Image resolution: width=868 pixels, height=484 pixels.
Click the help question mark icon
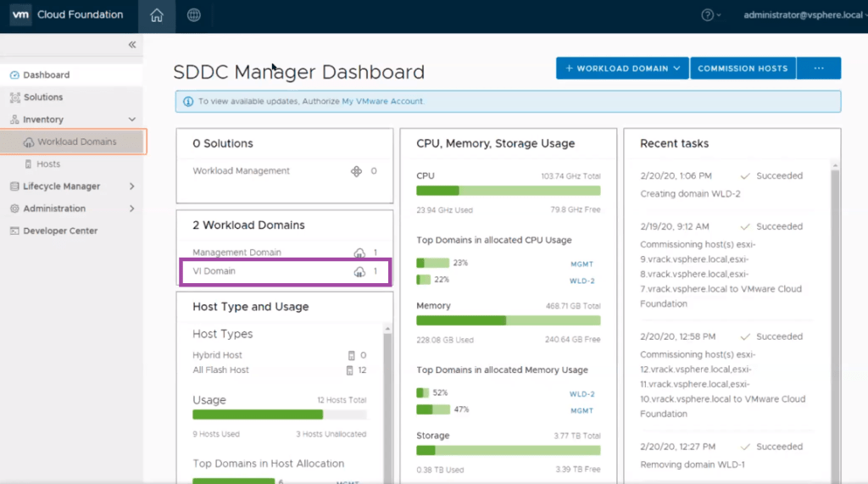click(708, 15)
